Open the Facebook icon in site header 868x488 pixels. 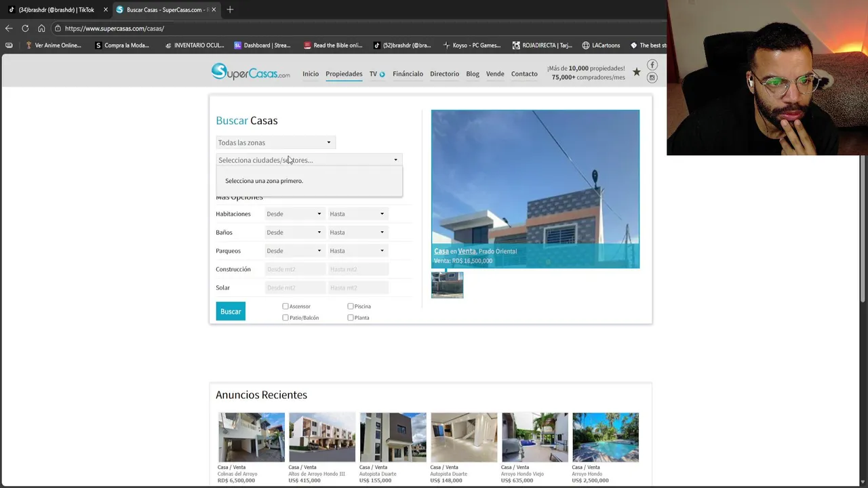coord(652,65)
